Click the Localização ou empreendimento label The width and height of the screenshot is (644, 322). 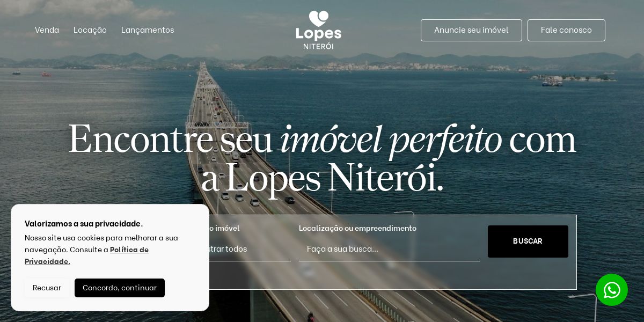coord(357,228)
